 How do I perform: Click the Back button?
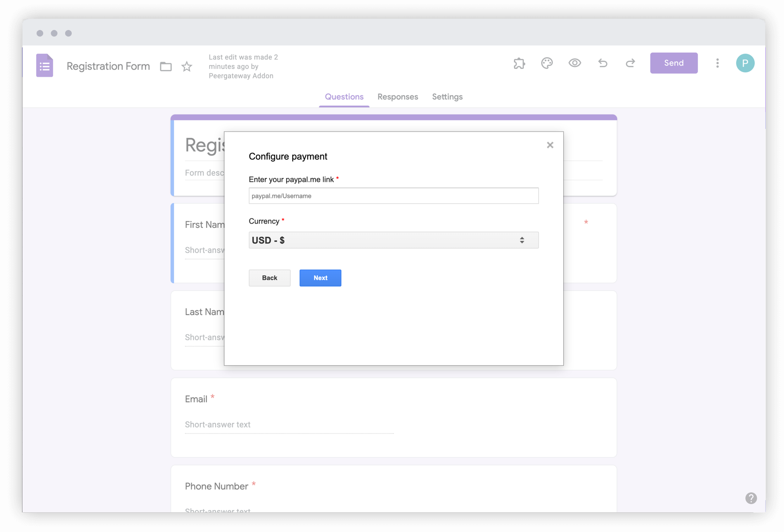(270, 278)
